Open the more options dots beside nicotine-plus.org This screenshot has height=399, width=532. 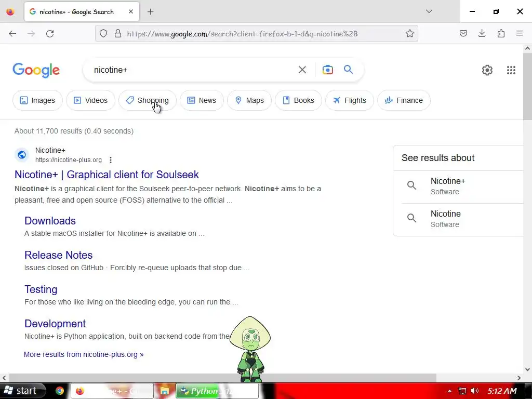(x=111, y=160)
